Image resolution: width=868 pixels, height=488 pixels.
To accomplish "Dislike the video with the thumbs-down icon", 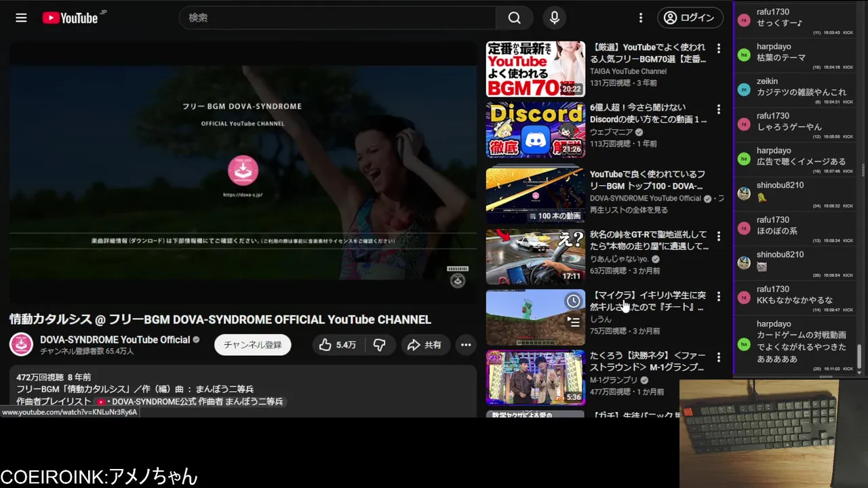I will (380, 345).
